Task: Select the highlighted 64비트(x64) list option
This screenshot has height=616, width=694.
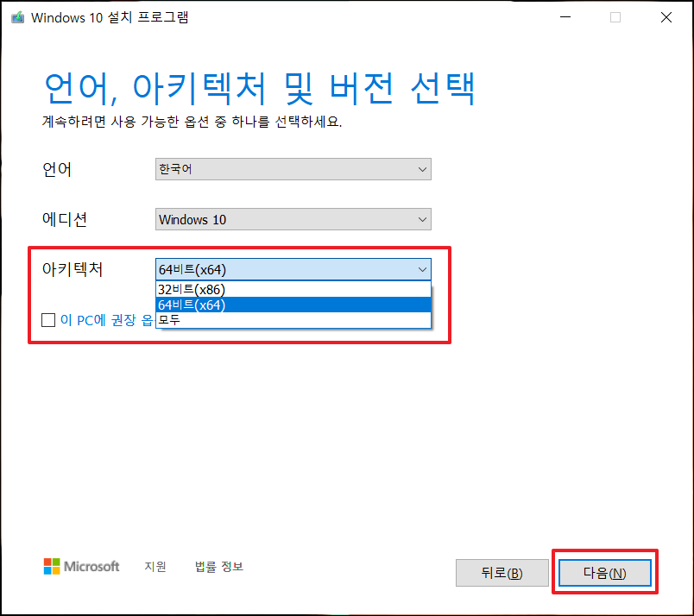Action: tap(293, 305)
